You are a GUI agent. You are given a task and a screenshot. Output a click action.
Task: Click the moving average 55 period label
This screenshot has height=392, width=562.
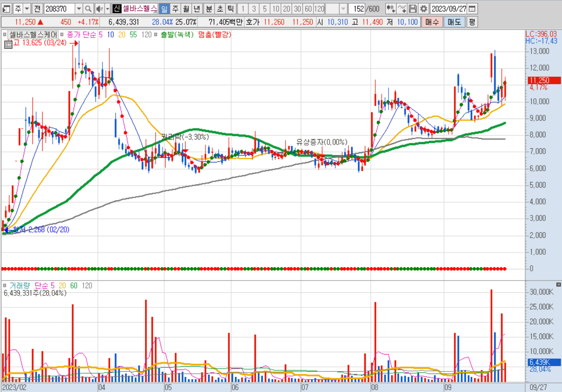tap(133, 34)
